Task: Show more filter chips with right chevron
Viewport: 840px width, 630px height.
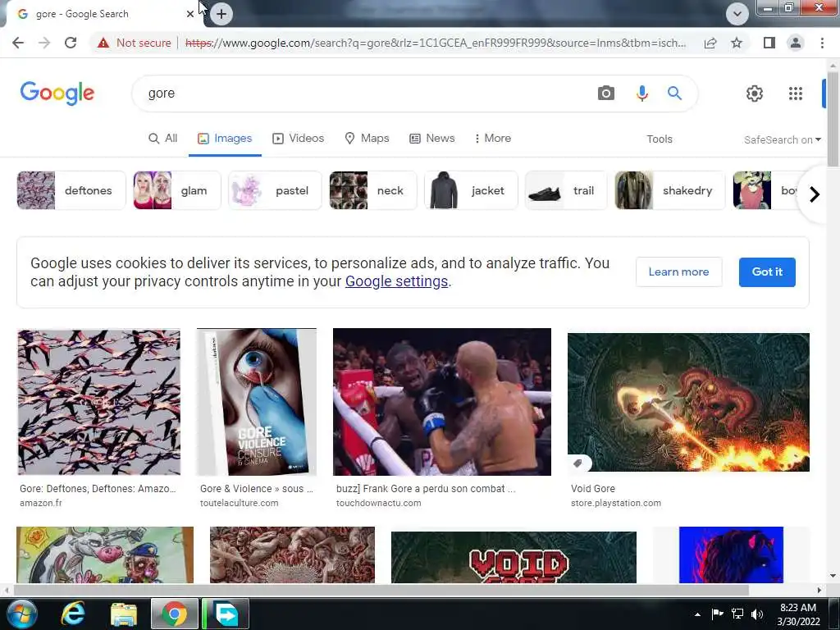Action: point(815,194)
